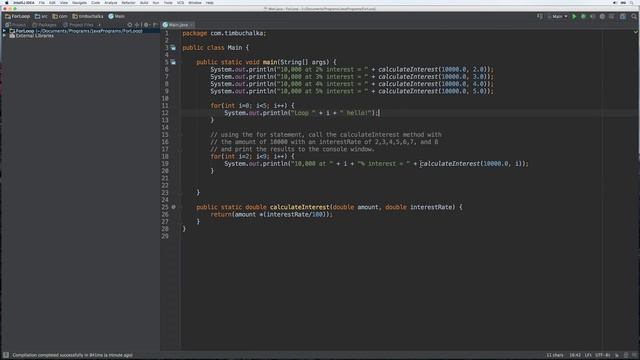
Task: Expand the External Libraries tree node
Action: click(4, 36)
